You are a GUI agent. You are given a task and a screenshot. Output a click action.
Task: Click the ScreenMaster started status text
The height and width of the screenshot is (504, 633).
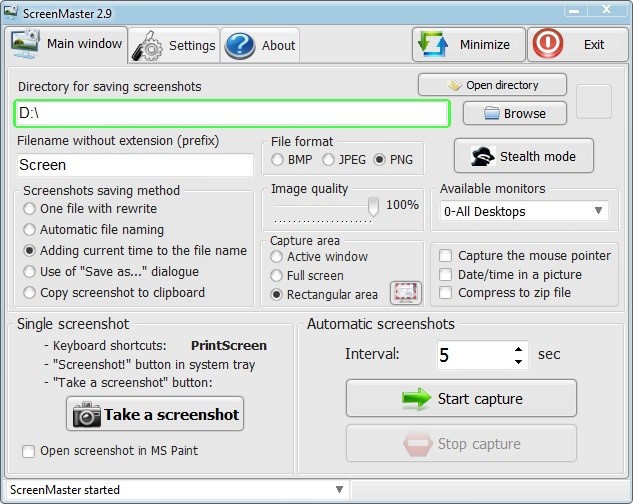(65, 490)
